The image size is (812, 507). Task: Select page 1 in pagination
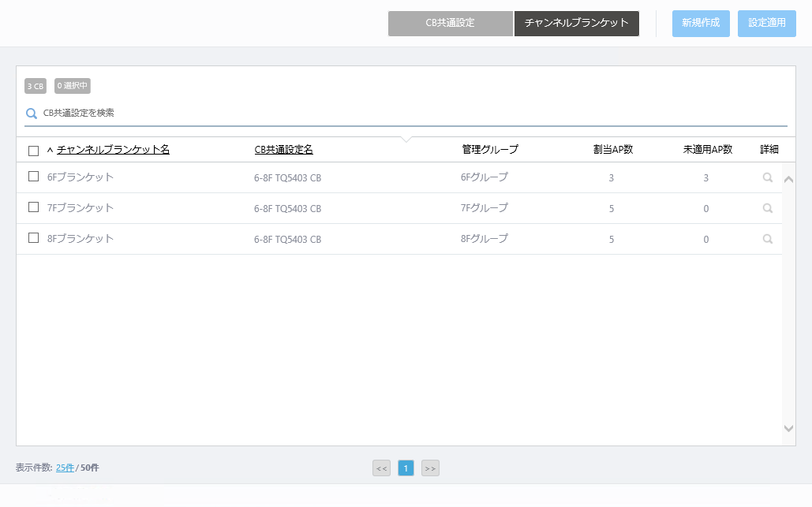tap(406, 468)
